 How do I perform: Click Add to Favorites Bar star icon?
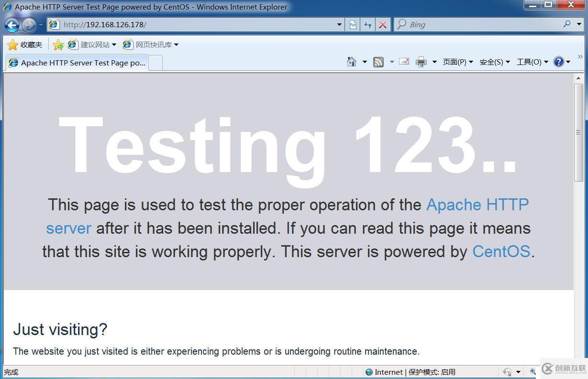pos(58,44)
